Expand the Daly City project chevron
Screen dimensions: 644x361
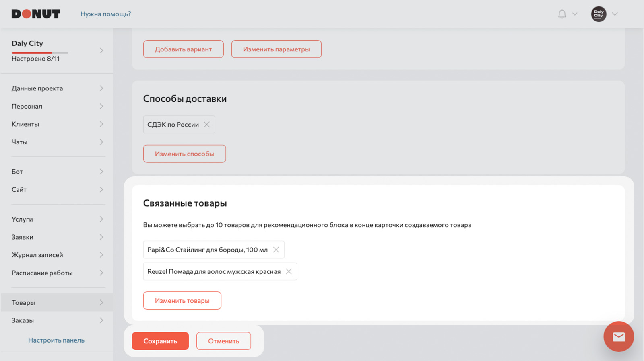pos(101,51)
